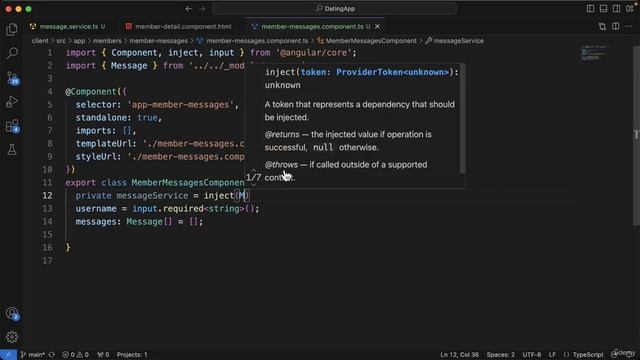Click the editor vertical scrollbar
This screenshot has width=640, height=360.
point(636,135)
